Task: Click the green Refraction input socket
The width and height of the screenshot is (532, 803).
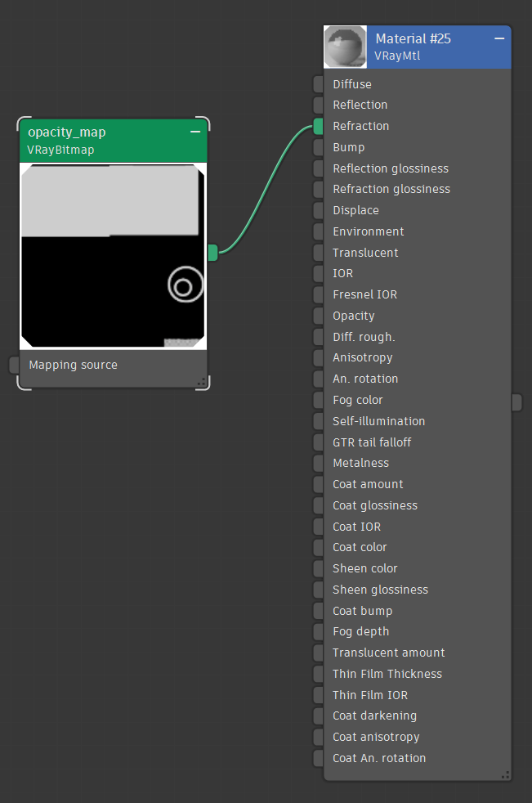Action: click(x=318, y=126)
